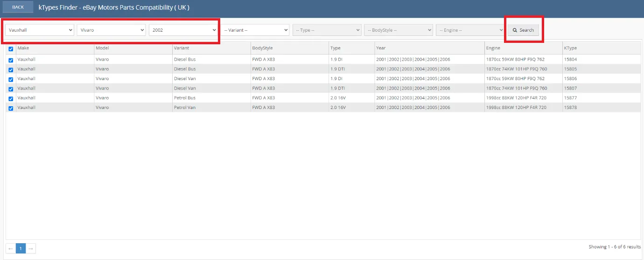Click engine F9Q 760 in row 15807
Viewport: 644px width, 260px height.
pyautogui.click(x=517, y=88)
